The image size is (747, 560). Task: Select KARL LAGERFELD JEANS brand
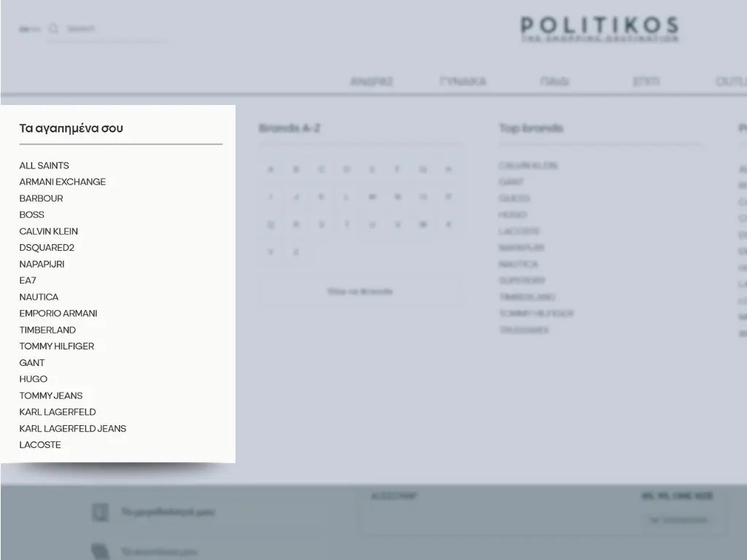coord(72,428)
